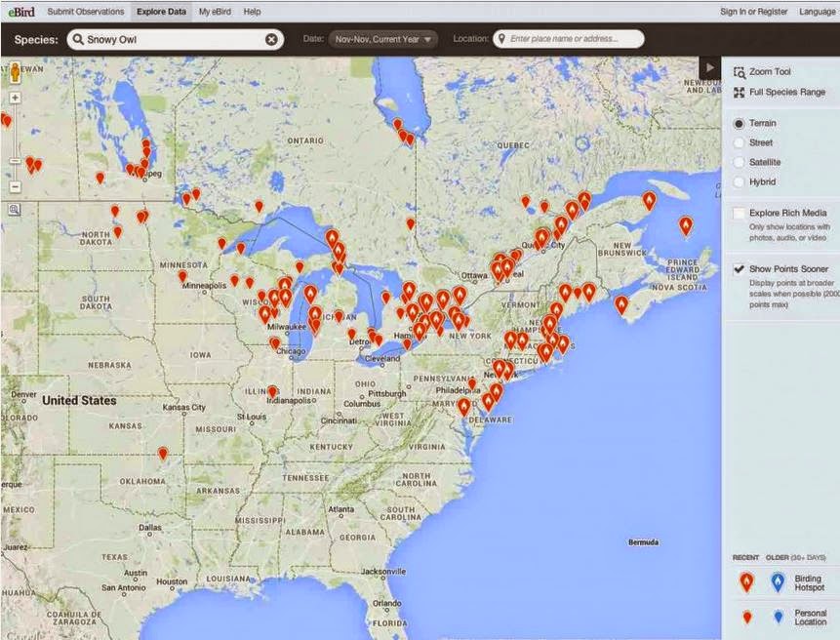This screenshot has width=840, height=640.
Task: Click the marker near Cleveland on Lake Erie
Action: click(407, 343)
